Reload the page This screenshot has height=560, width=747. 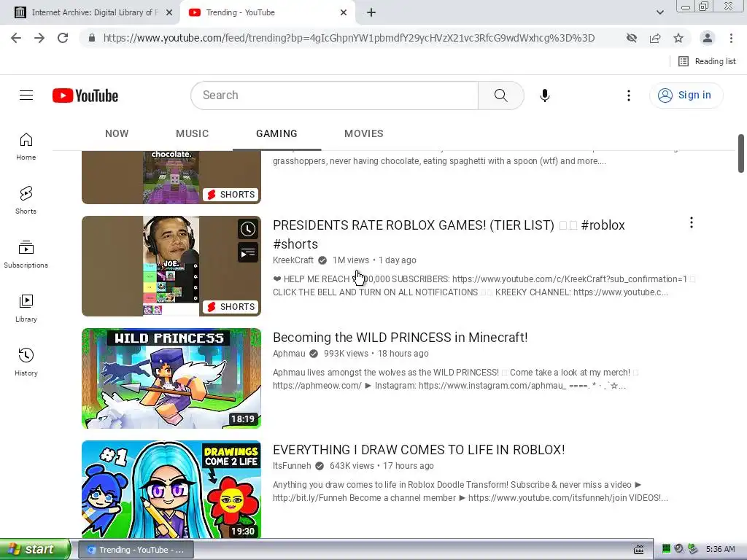[63, 38]
